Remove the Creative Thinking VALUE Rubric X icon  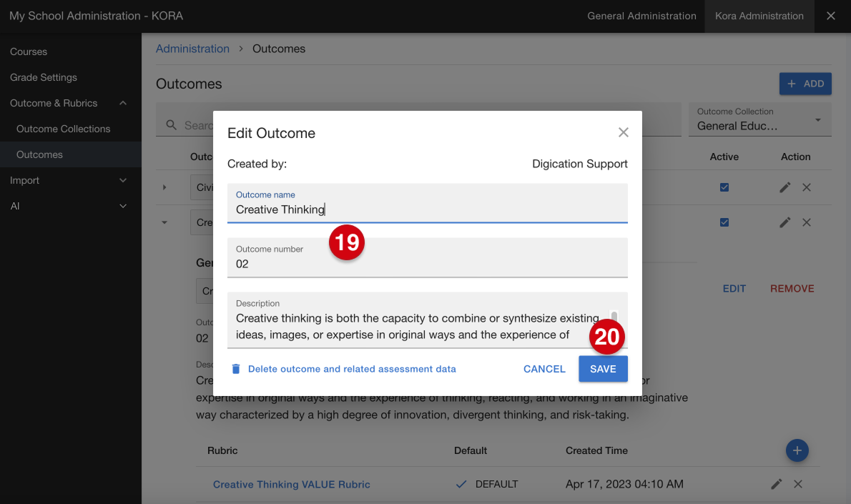tap(798, 484)
